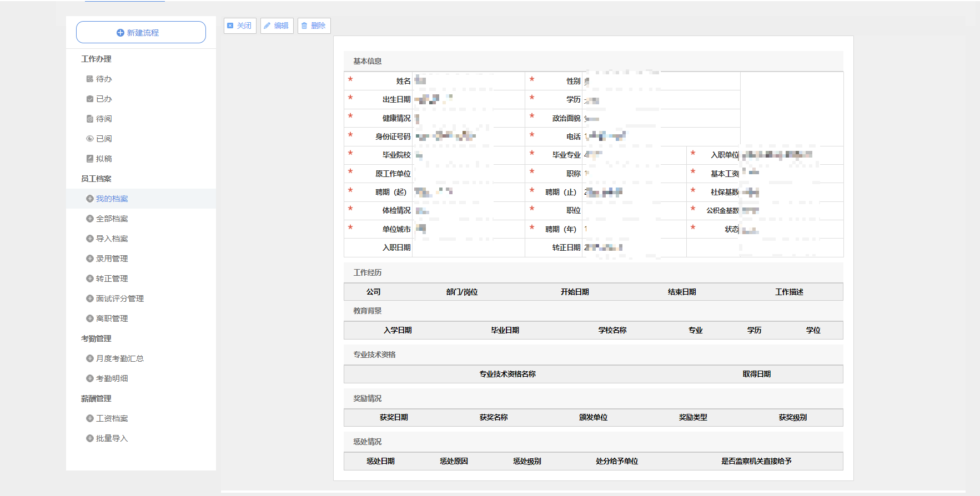Viewport: 980px width, 496px height.
Task: Open 离职管理 menu entry
Action: coord(112,318)
